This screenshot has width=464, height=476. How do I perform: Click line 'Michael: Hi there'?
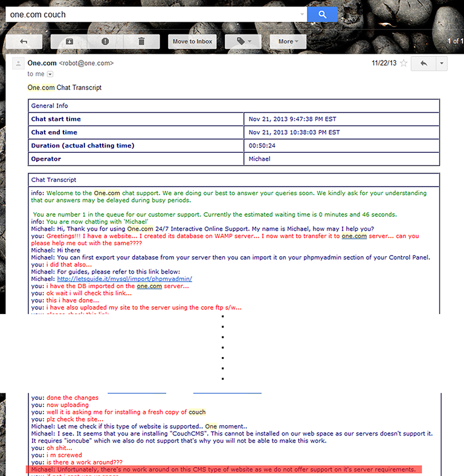click(56, 250)
